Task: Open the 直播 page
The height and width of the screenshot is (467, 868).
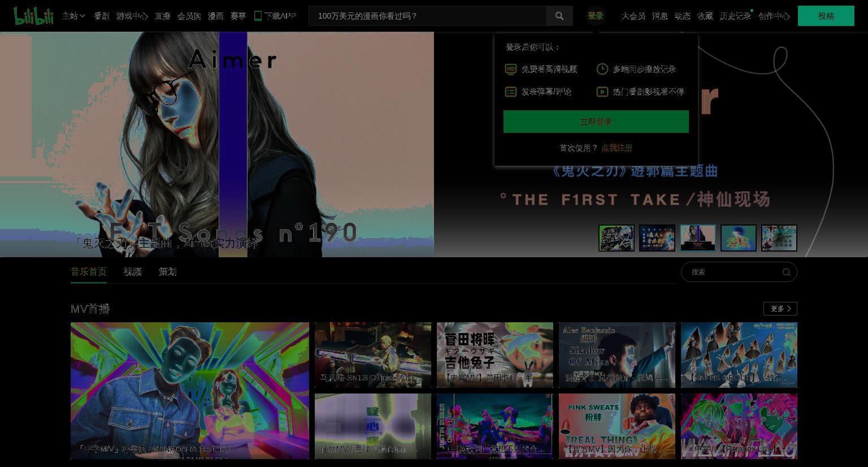Action: pos(163,16)
